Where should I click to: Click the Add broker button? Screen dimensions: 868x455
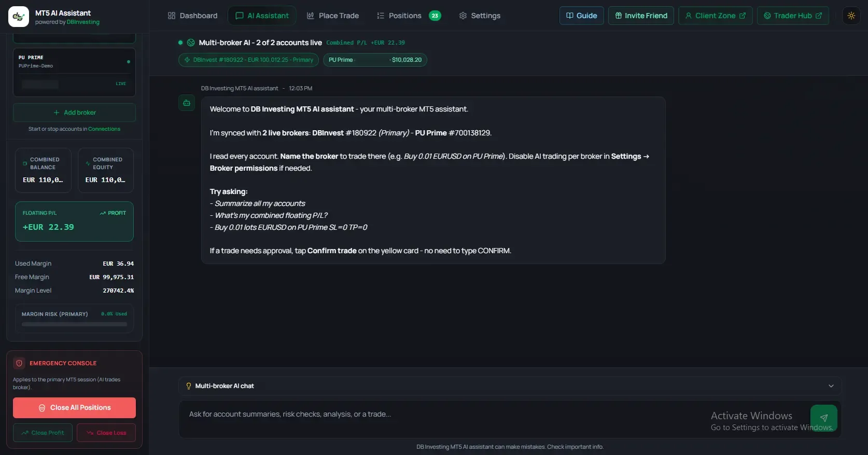click(74, 113)
